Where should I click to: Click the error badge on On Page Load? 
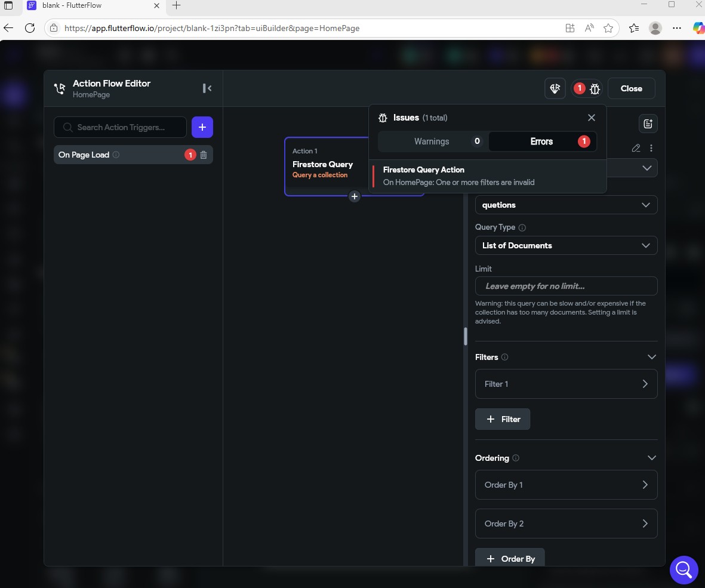[190, 155]
